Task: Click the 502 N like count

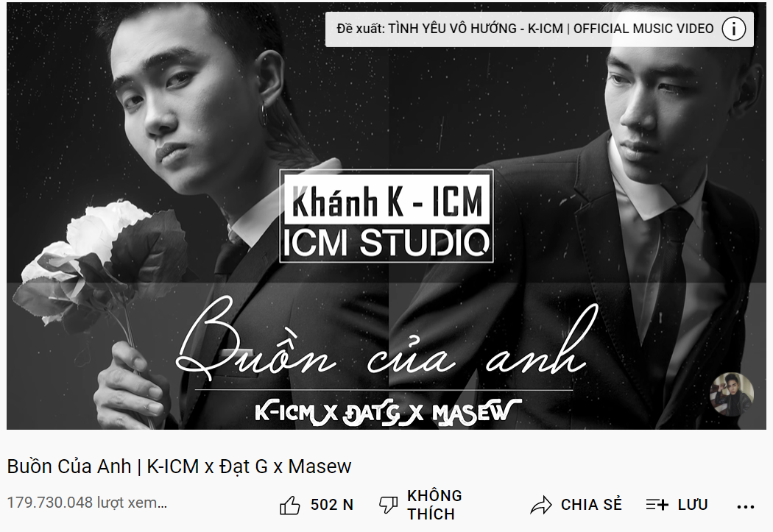Action: 332,505
